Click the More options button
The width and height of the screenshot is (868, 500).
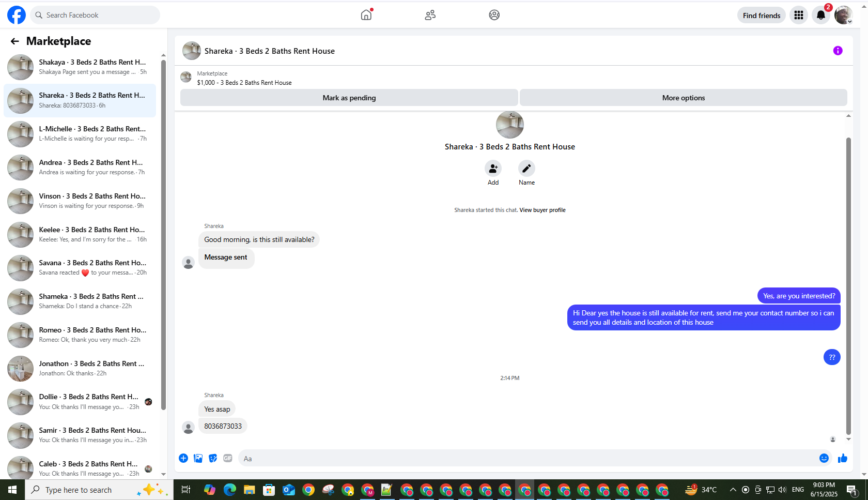pyautogui.click(x=684, y=98)
